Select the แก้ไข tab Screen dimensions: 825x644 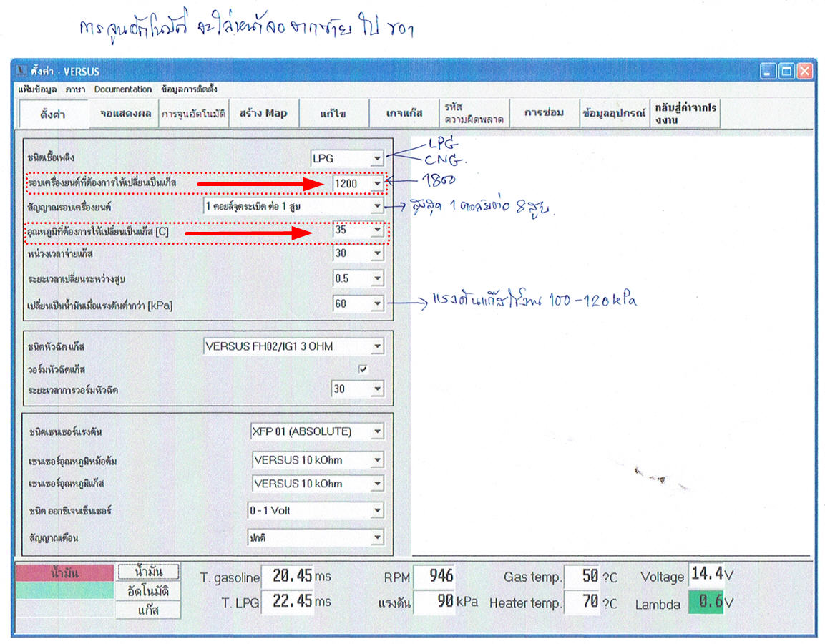click(x=333, y=114)
